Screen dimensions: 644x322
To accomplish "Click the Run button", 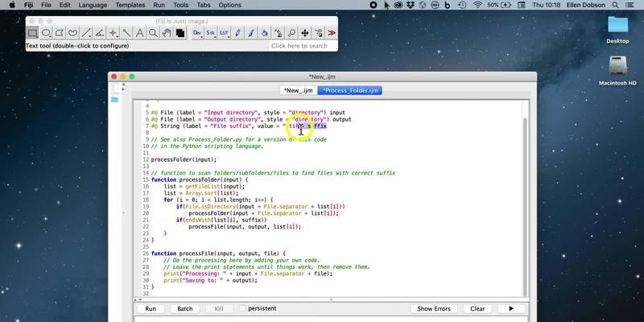I will [x=151, y=308].
